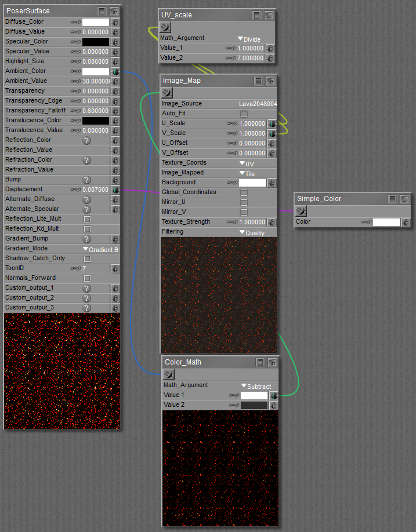Click the Color_Math node output plug
The height and width of the screenshot is (532, 416).
(169, 374)
